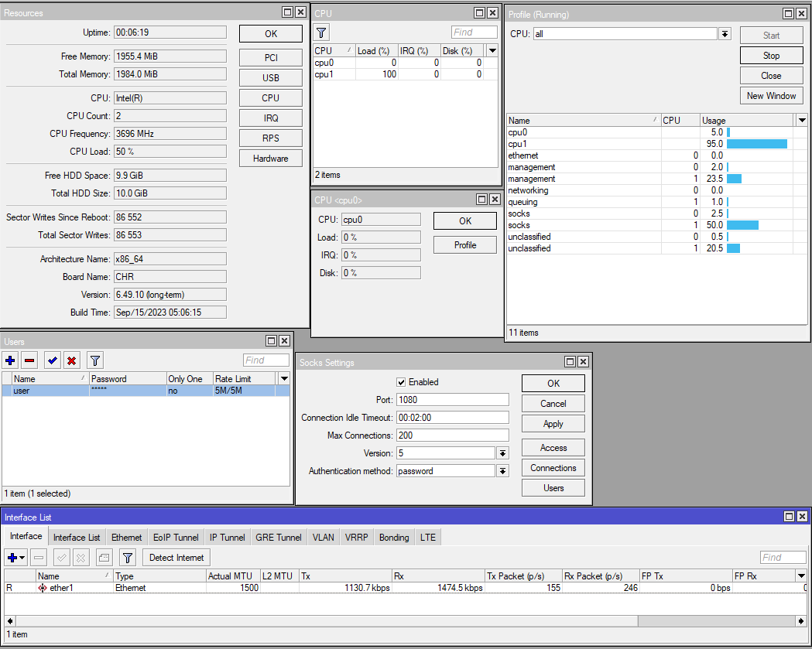
Task: Open Connections from Socks Settings
Action: 553,468
